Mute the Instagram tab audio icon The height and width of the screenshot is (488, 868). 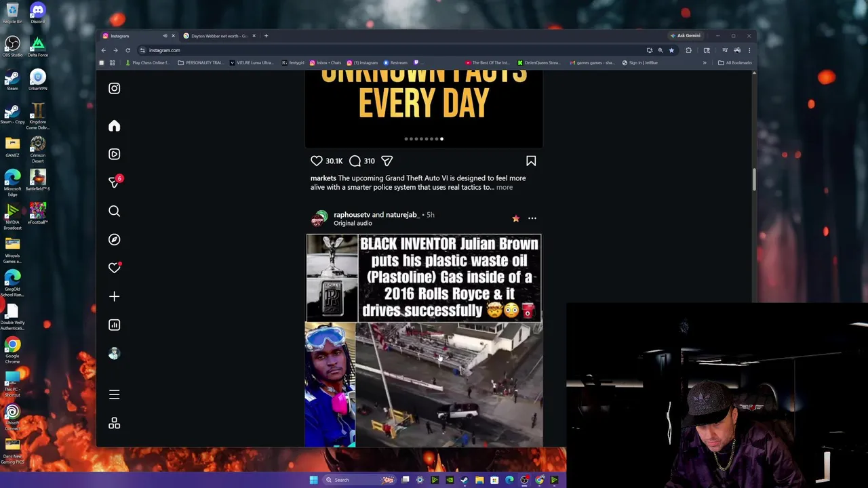pos(165,36)
